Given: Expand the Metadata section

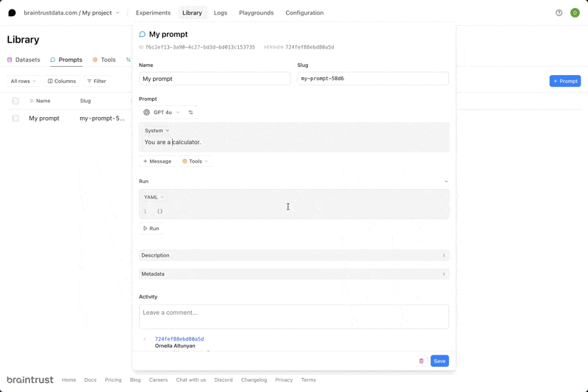Looking at the screenshot, I should click(293, 274).
